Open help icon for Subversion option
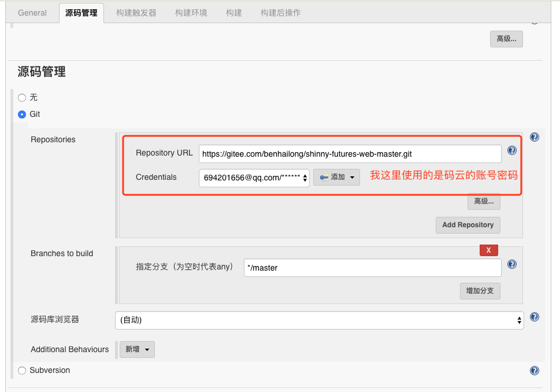Image resolution: width=560 pixels, height=392 pixels. tap(535, 371)
